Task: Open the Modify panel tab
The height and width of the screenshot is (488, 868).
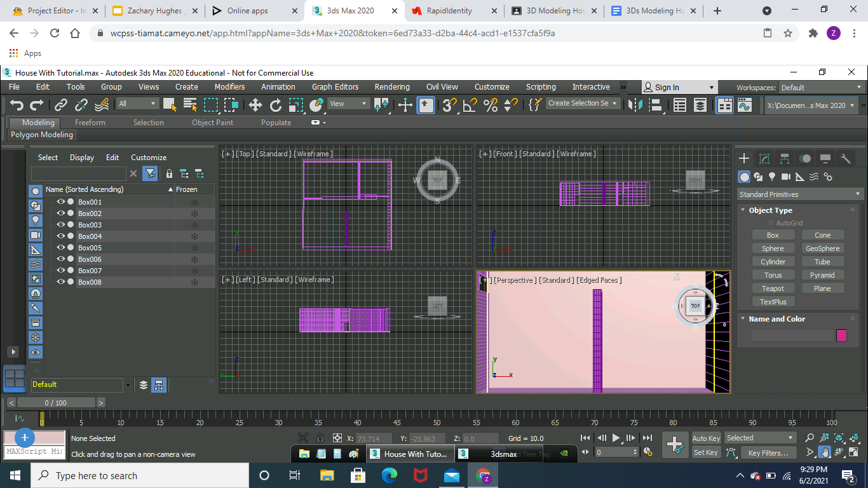Action: point(764,159)
